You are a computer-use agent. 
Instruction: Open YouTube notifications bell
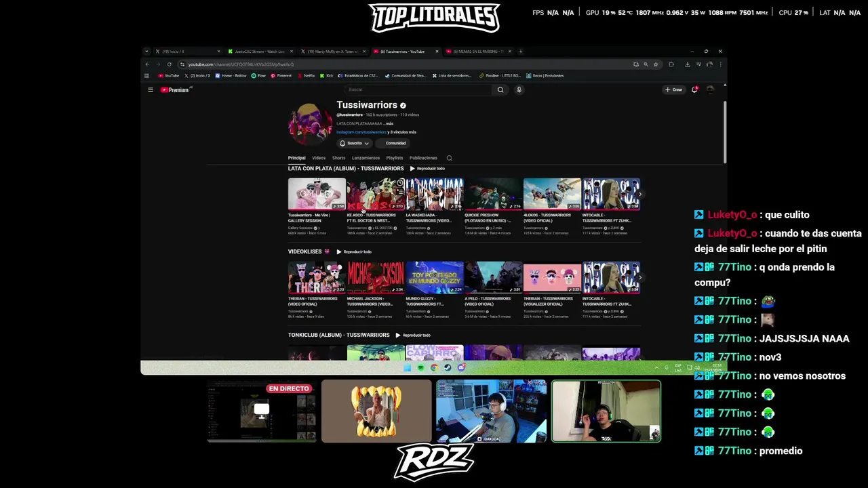694,89
